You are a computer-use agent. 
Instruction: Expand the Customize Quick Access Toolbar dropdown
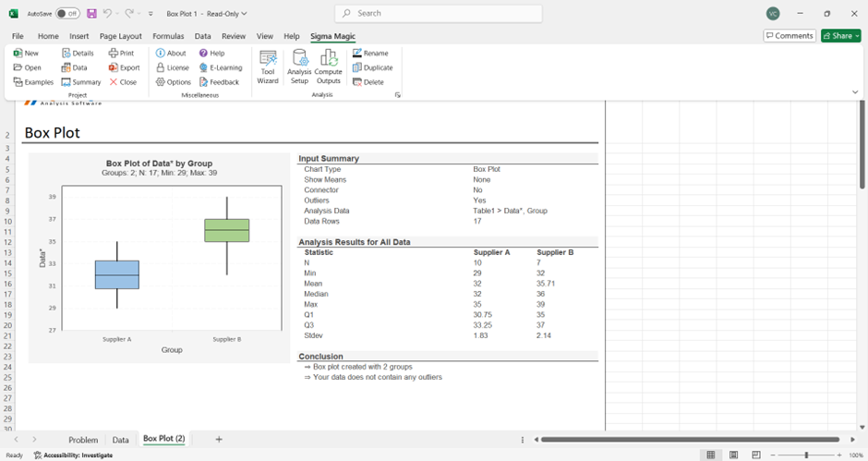point(151,13)
